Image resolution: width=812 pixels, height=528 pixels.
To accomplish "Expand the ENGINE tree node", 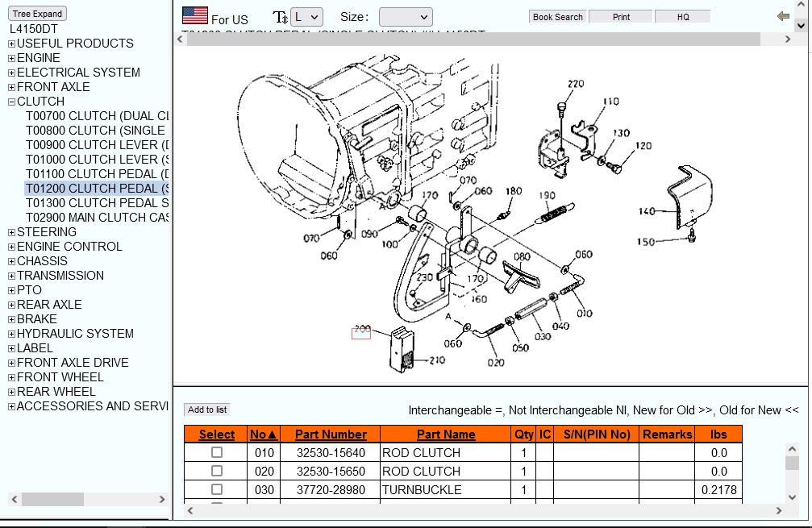I will [11, 59].
